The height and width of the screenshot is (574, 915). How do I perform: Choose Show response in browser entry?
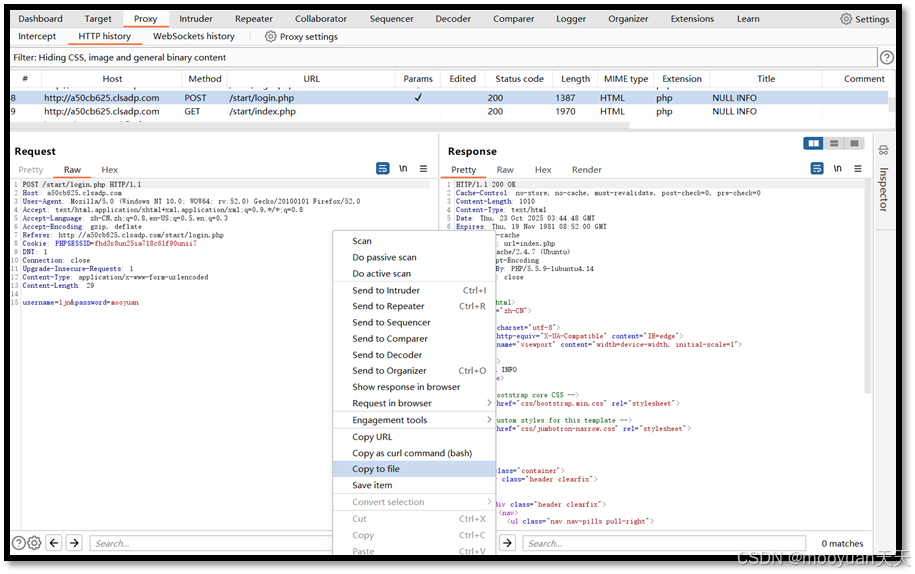pos(414,387)
